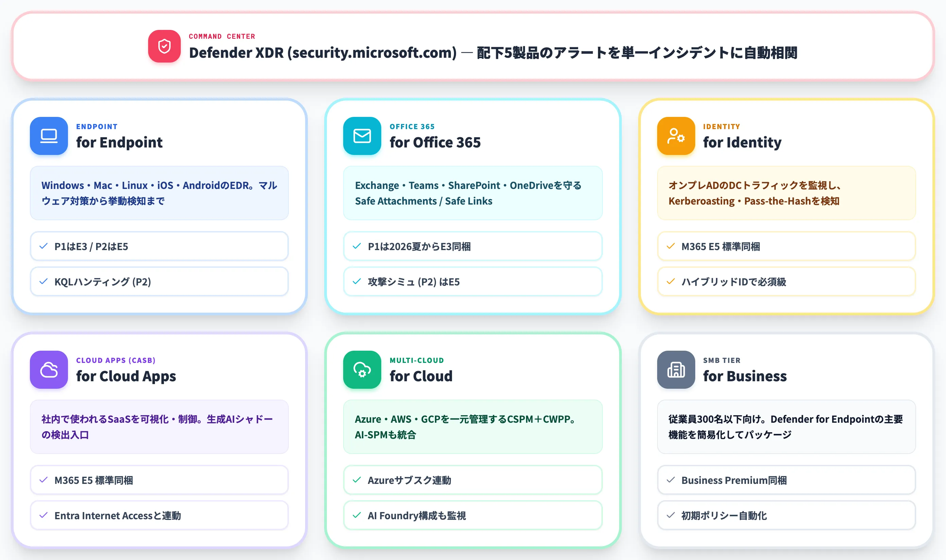Click the teal envelope icon for Office 365
946x560 pixels.
(362, 136)
